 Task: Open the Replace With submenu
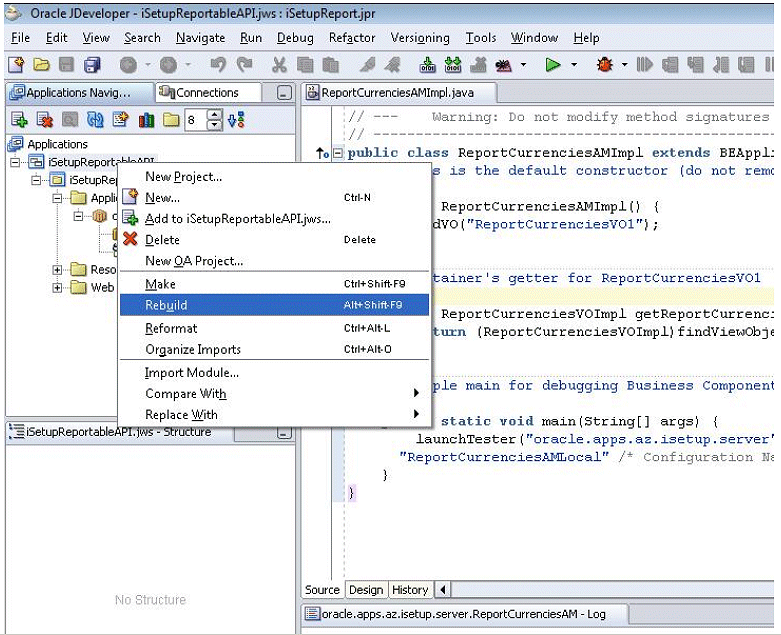click(274, 414)
